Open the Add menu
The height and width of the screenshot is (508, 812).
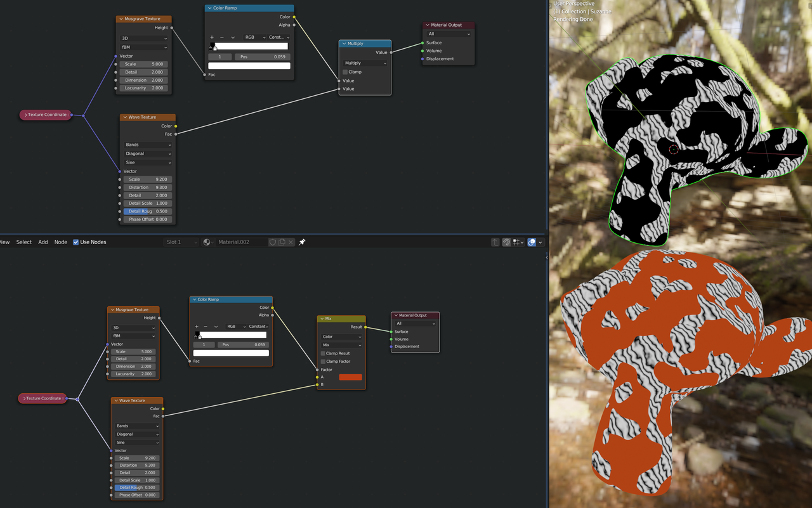[x=43, y=242]
